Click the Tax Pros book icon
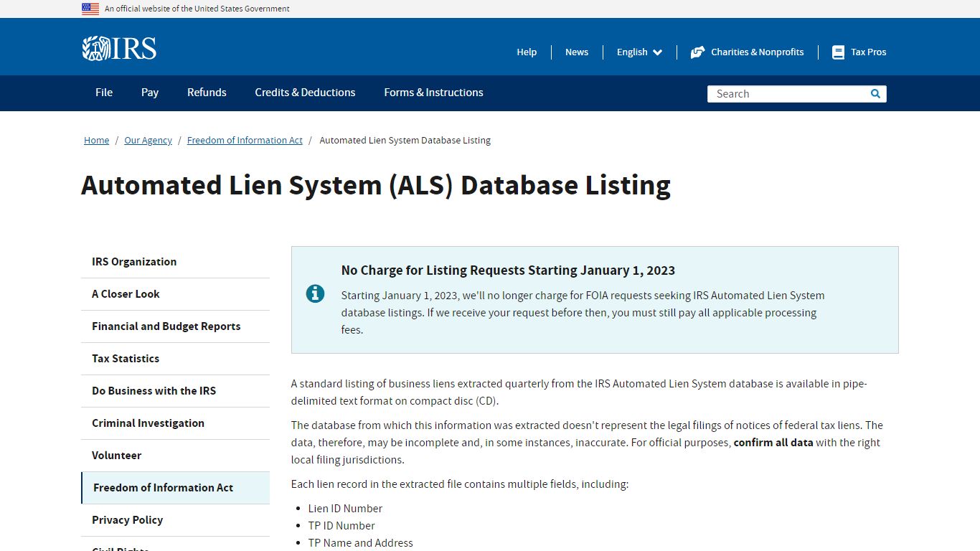 pyautogui.click(x=838, y=52)
